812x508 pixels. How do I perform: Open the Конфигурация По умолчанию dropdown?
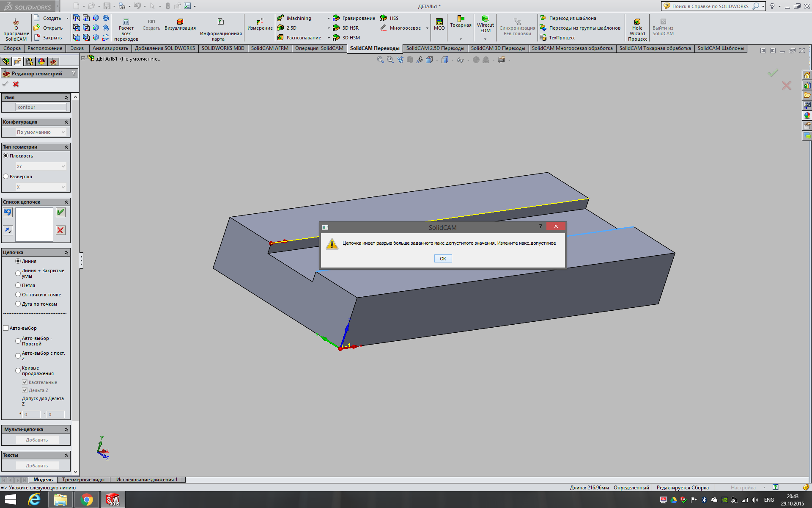tap(41, 132)
